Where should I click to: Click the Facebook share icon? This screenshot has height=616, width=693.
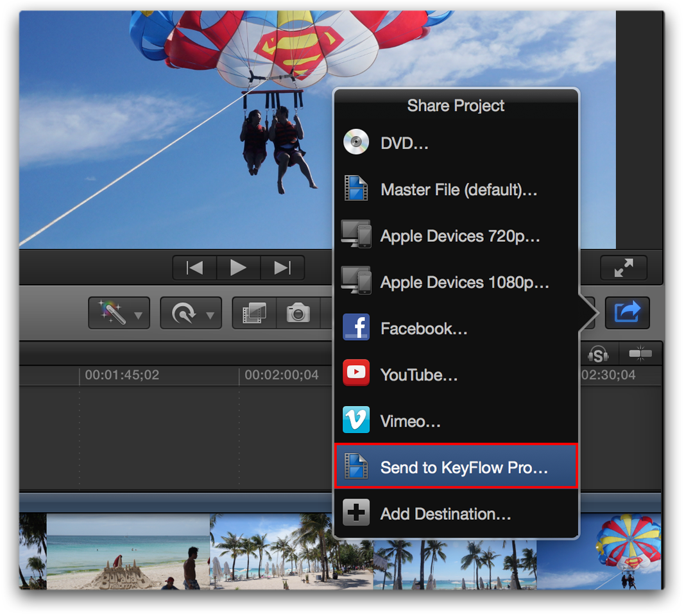point(355,327)
